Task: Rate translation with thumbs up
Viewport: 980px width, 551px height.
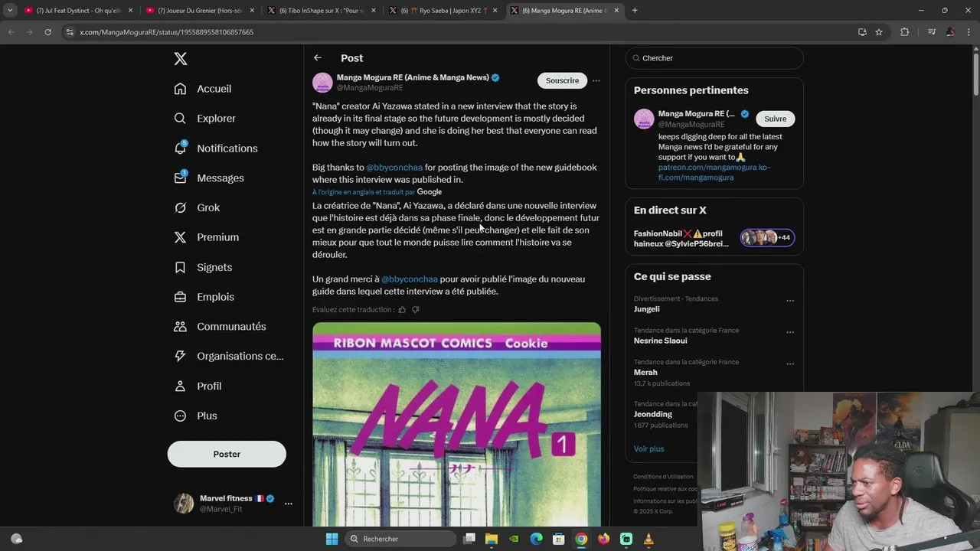Action: 402,310
